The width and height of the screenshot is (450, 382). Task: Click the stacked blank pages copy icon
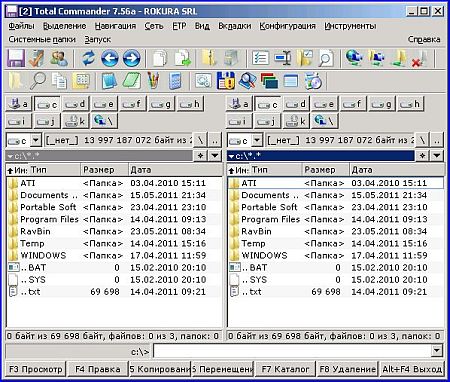coord(161,59)
